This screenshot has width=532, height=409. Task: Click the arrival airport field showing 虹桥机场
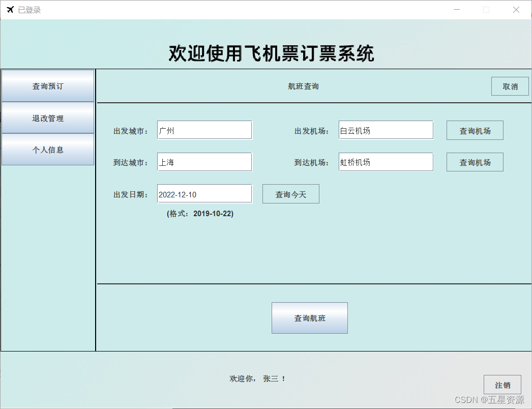click(385, 162)
